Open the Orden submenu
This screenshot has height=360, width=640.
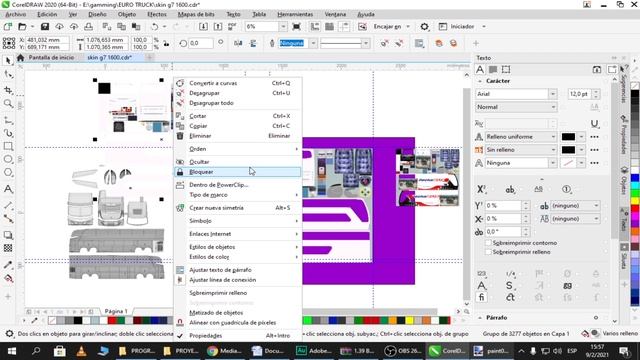pos(238,149)
